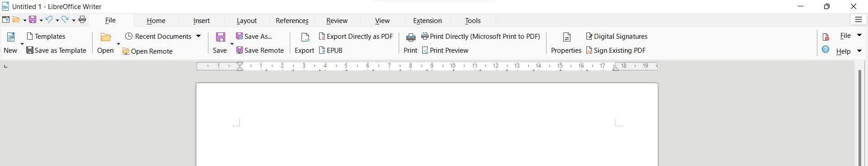The width and height of the screenshot is (868, 166).
Task: Switch to the View tab
Action: tap(382, 21)
